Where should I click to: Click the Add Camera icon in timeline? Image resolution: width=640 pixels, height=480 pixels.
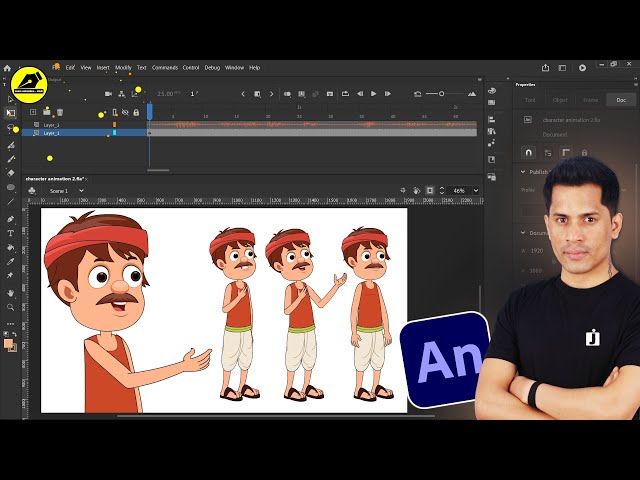click(x=108, y=94)
